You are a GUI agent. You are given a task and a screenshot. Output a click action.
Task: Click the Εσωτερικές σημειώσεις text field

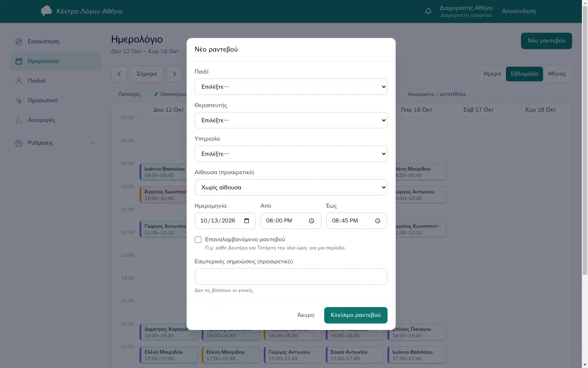pyautogui.click(x=291, y=276)
